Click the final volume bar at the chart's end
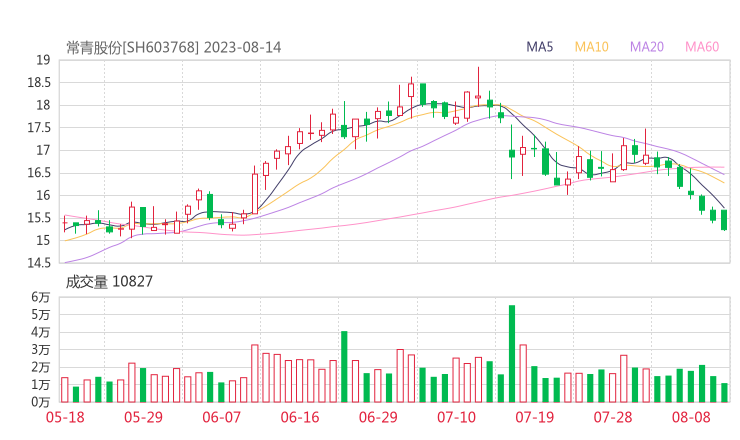 [724, 393]
